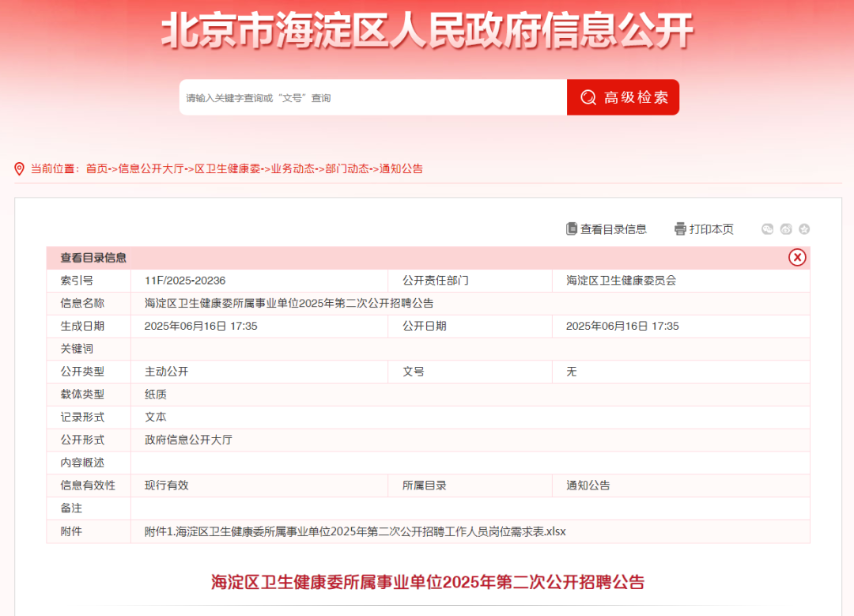Screen dimensions: 854x616
Task: Open the 部门动态 breadcrumb link
Action: pos(347,169)
